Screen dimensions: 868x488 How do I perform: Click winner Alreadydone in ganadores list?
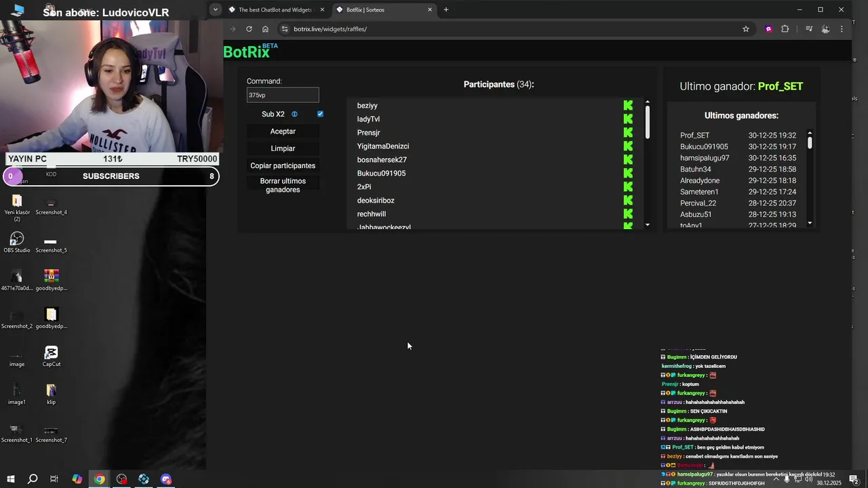pyautogui.click(x=700, y=181)
